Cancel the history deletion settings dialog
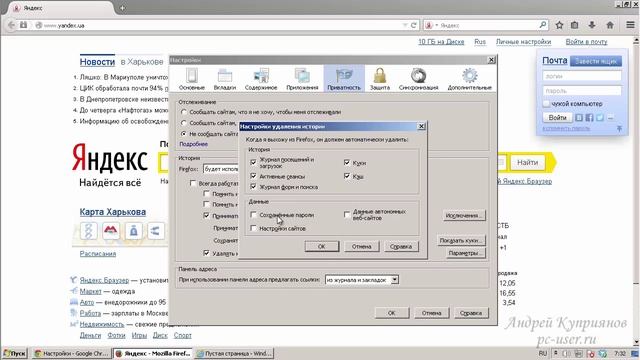Viewport: 640px width, 360px height. [x=361, y=246]
